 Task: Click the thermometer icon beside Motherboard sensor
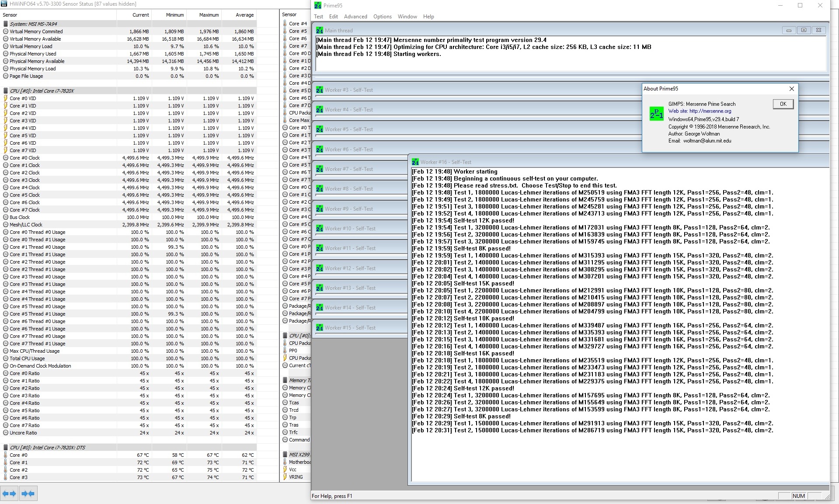tap(285, 462)
